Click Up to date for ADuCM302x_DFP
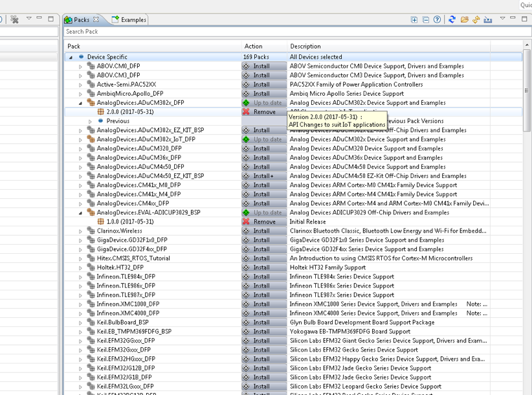This screenshot has width=532, height=395. point(264,103)
